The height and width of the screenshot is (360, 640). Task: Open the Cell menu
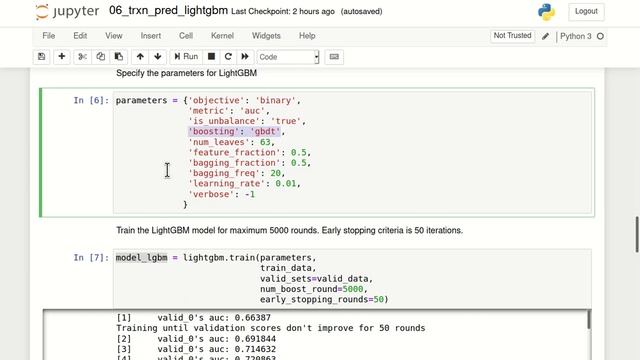click(x=186, y=36)
